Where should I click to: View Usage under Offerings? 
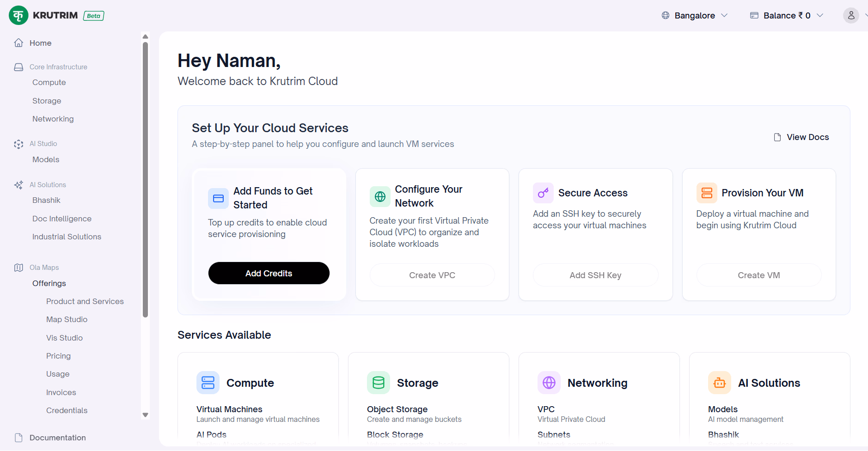coord(58,374)
